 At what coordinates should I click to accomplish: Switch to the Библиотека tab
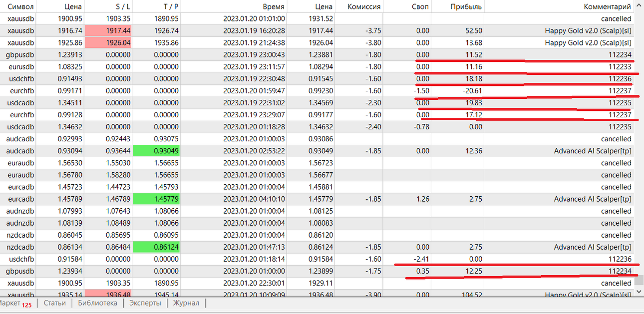click(97, 303)
